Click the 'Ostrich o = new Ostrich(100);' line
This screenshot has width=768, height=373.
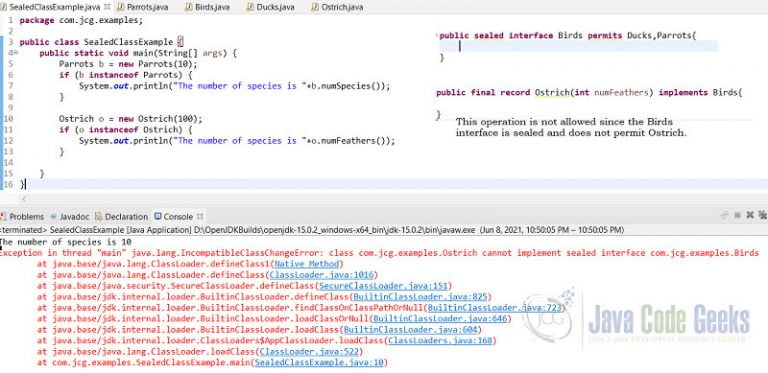pos(130,118)
